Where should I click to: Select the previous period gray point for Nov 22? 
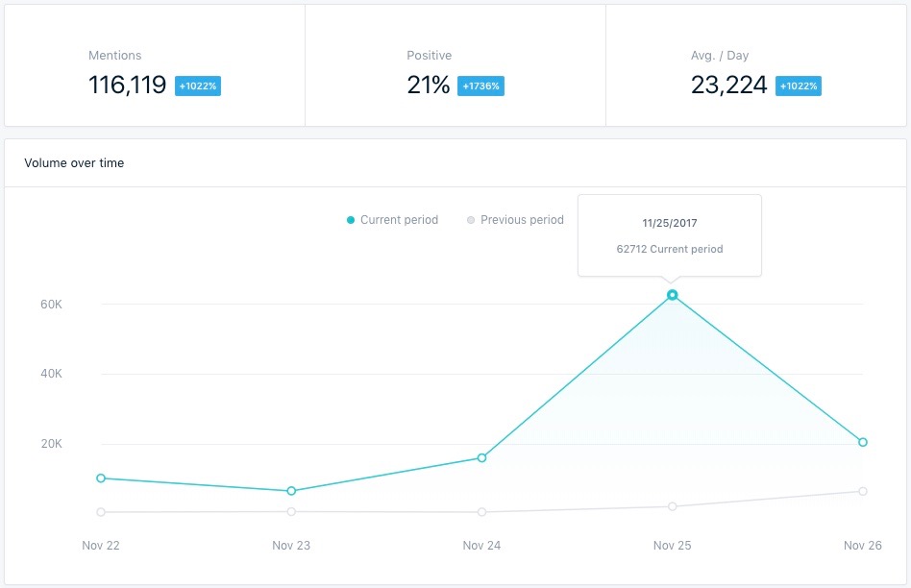point(101,512)
